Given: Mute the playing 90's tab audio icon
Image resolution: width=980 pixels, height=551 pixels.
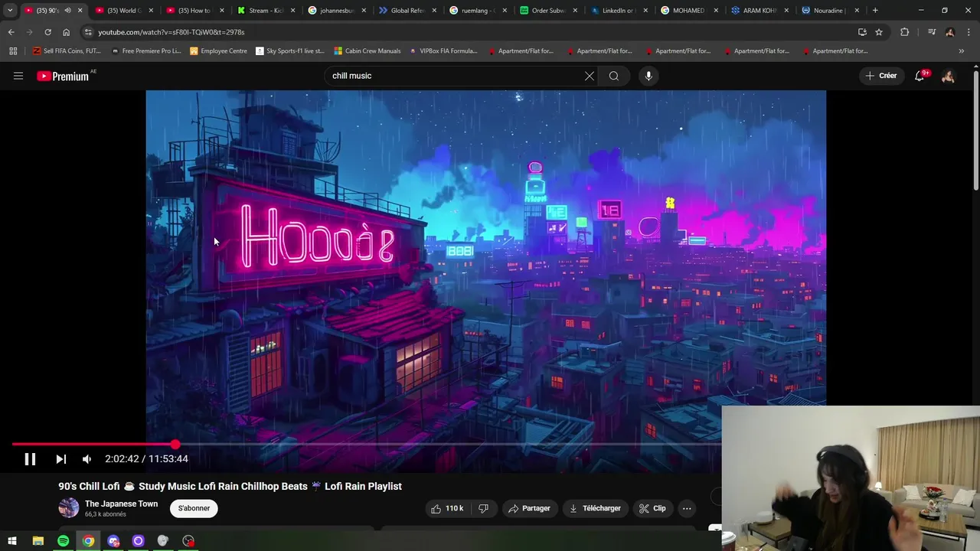Looking at the screenshot, I should (x=67, y=10).
